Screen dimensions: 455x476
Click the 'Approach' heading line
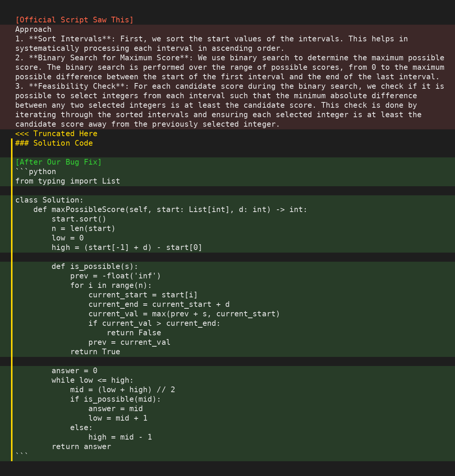[x=33, y=30]
